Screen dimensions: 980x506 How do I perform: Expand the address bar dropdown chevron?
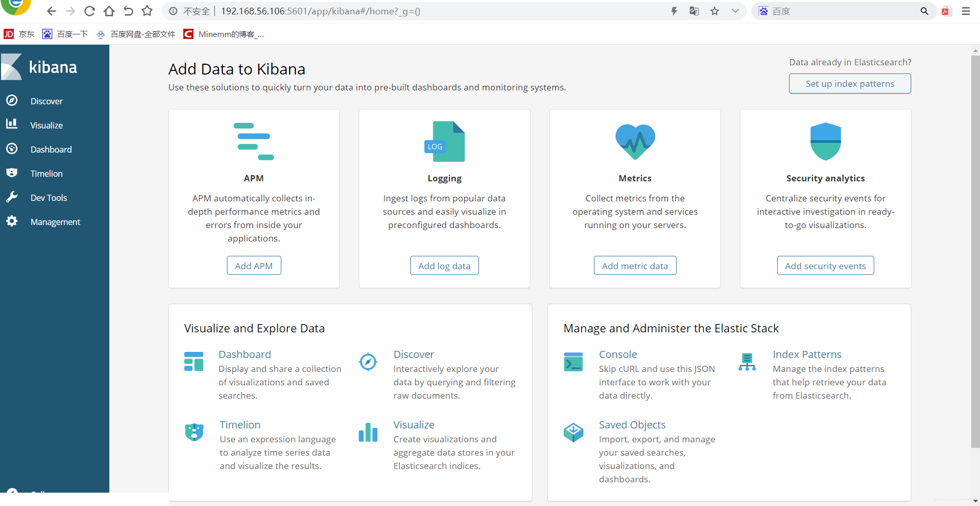coord(735,11)
